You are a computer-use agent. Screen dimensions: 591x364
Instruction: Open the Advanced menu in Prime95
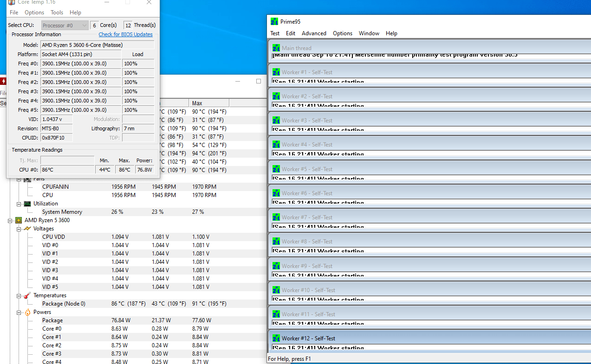pos(314,33)
